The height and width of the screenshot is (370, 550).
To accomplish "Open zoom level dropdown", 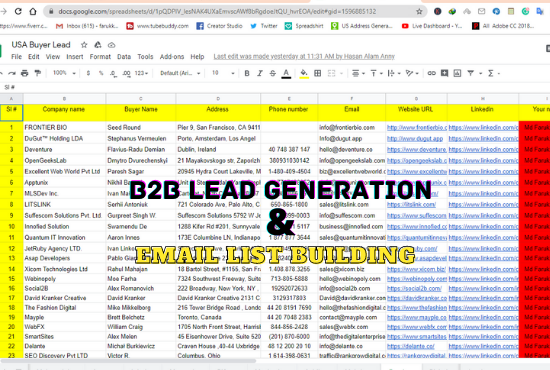I will [64, 73].
